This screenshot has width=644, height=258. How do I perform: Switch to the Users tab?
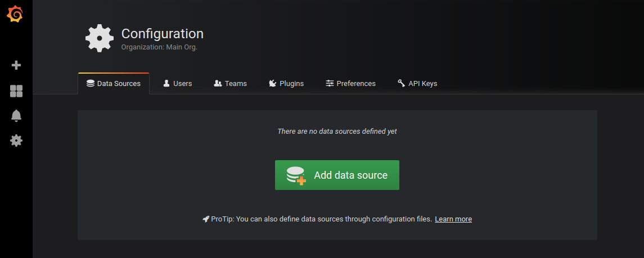pyautogui.click(x=177, y=84)
